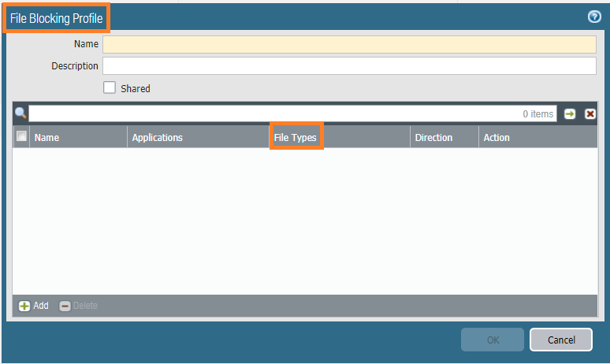Toggle the Shared checkbox
The height and width of the screenshot is (364, 610).
[x=110, y=87]
